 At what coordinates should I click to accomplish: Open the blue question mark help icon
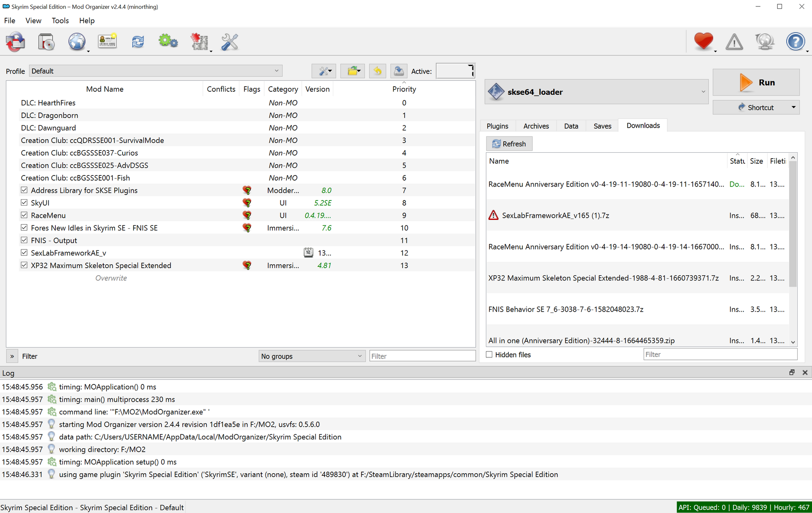(x=796, y=42)
